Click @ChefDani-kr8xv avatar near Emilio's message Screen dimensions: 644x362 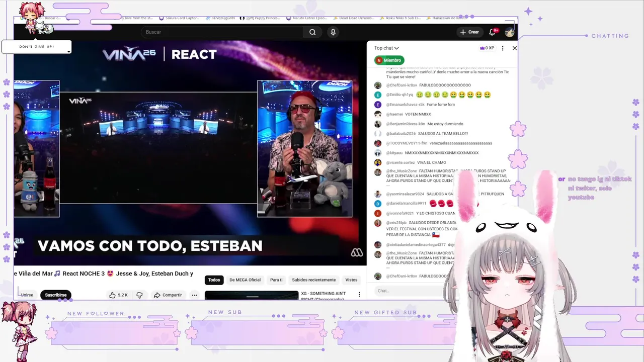[x=378, y=85]
